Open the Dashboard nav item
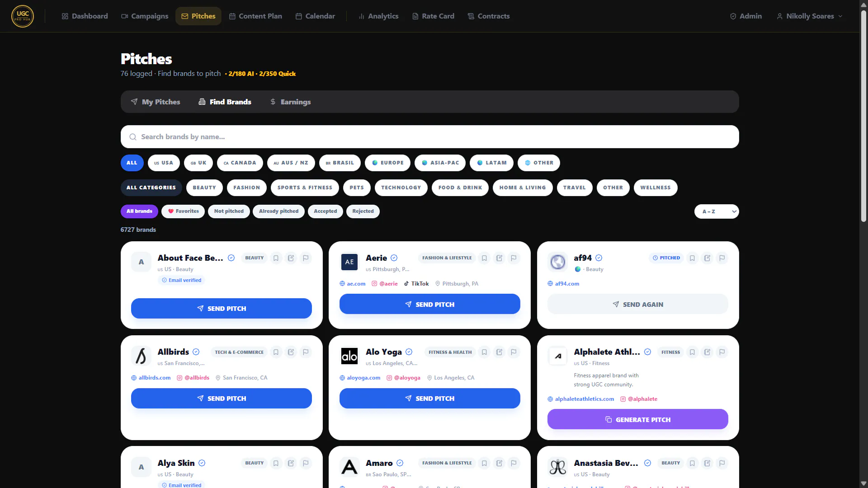 pyautogui.click(x=85, y=16)
